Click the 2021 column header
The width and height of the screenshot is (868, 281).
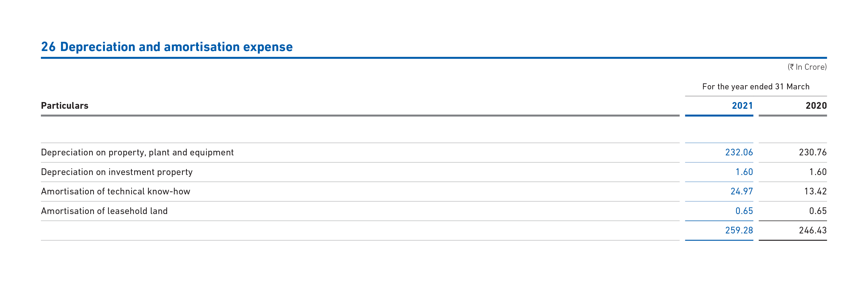pos(742,106)
